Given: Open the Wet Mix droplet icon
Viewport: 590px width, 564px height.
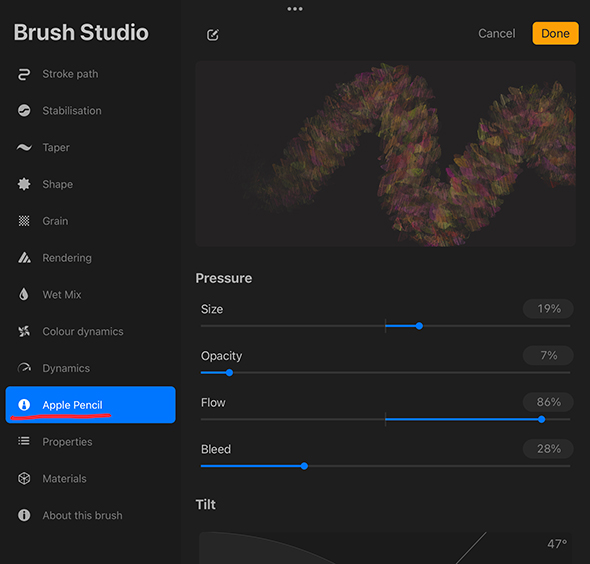Looking at the screenshot, I should point(24,294).
